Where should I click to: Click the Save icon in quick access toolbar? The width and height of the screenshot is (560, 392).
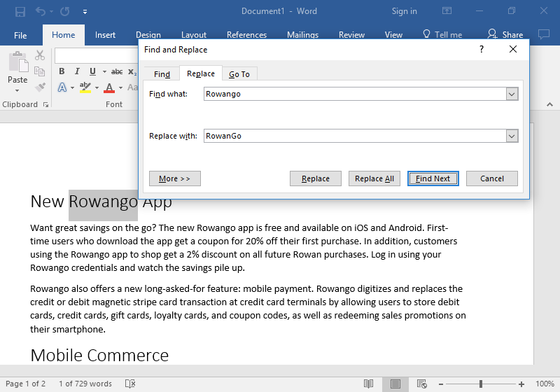tap(20, 11)
